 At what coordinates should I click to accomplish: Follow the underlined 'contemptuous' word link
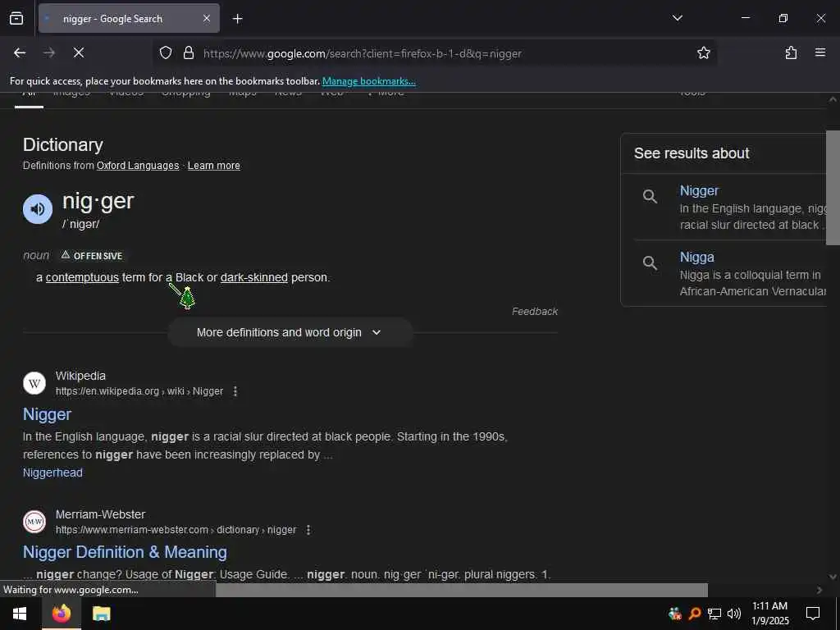click(82, 277)
